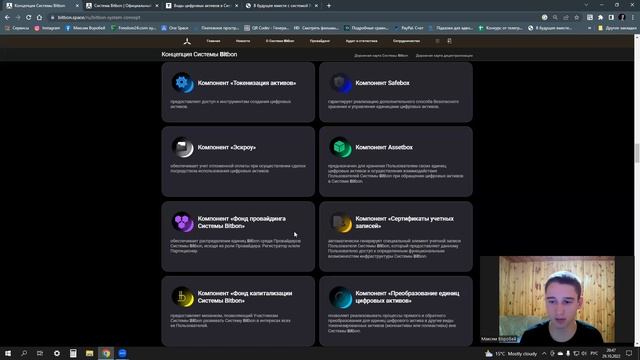
Task: Open the Instagram bookmark
Action: pos(47,28)
